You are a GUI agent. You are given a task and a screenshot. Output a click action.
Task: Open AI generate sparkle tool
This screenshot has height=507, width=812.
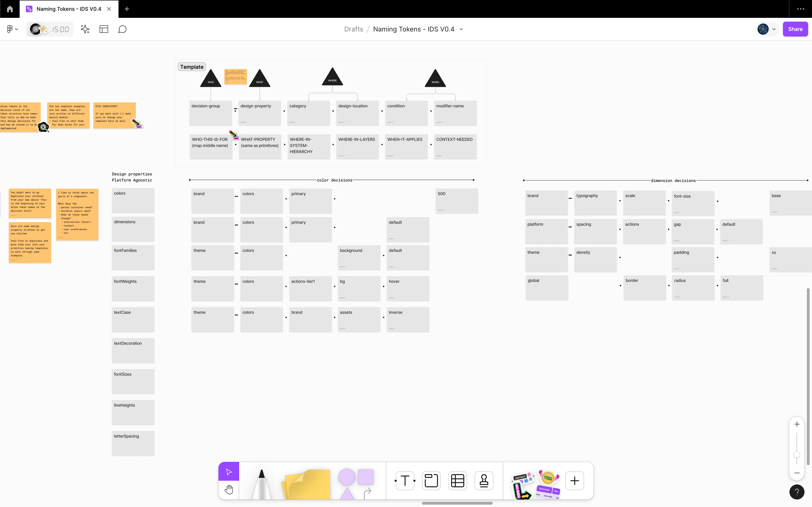coord(85,29)
